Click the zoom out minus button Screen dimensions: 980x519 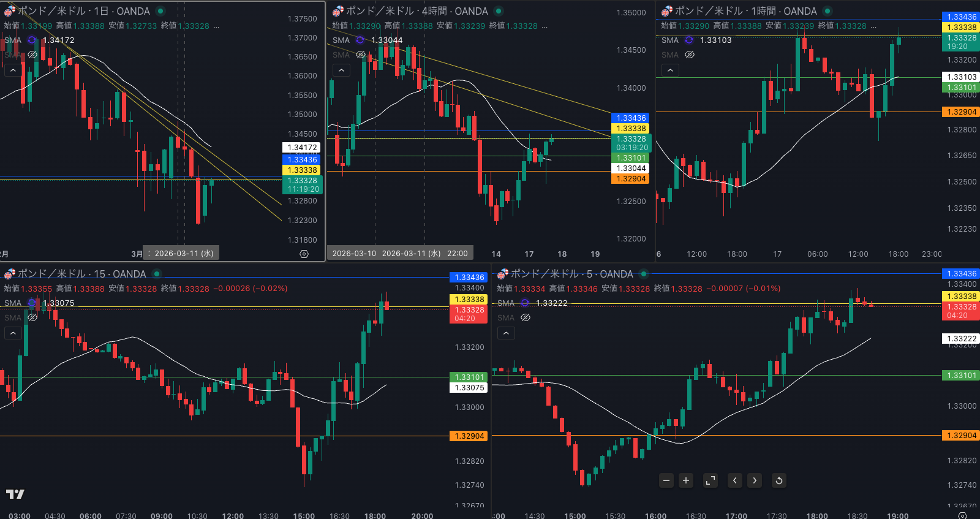tap(666, 480)
